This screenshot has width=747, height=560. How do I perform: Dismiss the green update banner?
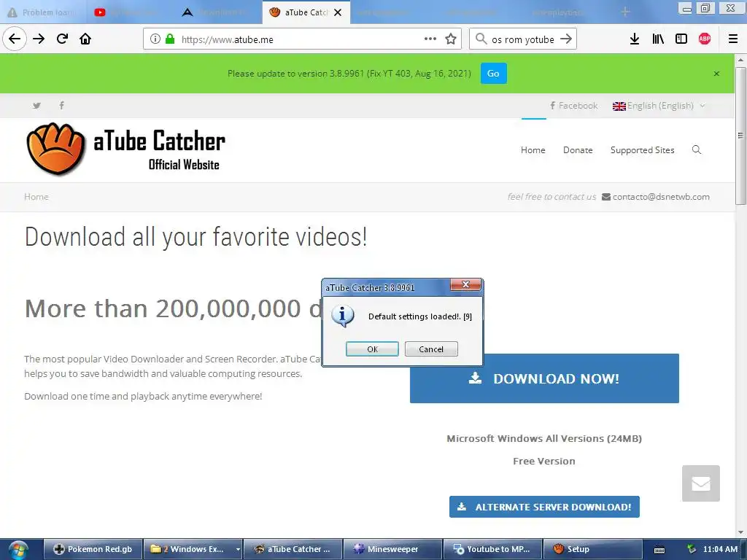coord(716,74)
